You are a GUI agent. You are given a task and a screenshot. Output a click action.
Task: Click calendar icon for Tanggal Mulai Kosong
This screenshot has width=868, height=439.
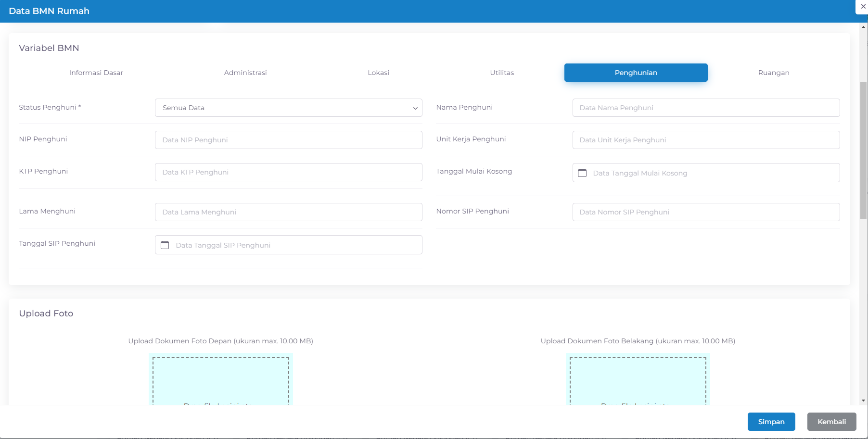pyautogui.click(x=582, y=173)
